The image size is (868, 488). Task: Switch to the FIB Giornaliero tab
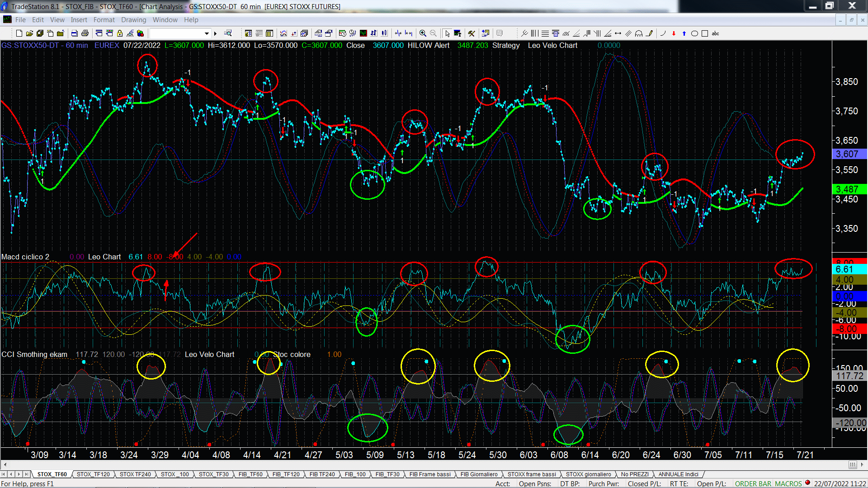[x=479, y=474]
